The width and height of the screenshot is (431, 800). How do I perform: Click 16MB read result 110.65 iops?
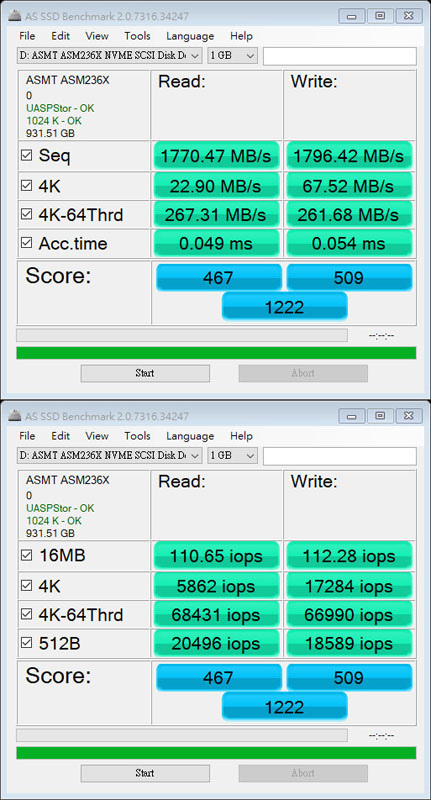(216, 556)
